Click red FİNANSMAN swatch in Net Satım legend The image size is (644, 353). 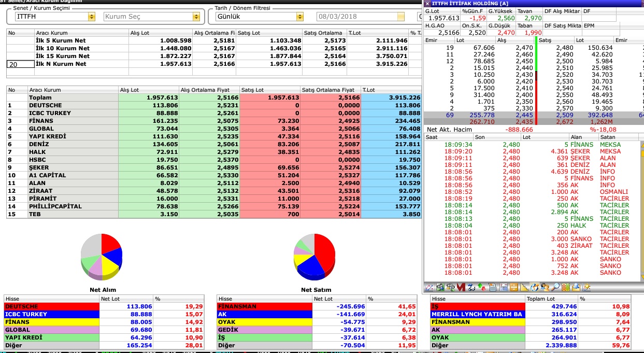[x=264, y=306]
